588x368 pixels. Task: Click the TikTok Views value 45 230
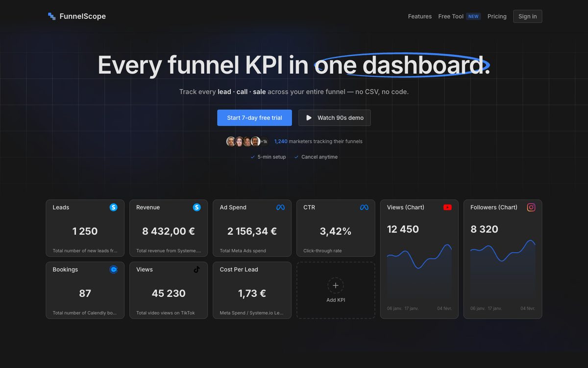(169, 293)
